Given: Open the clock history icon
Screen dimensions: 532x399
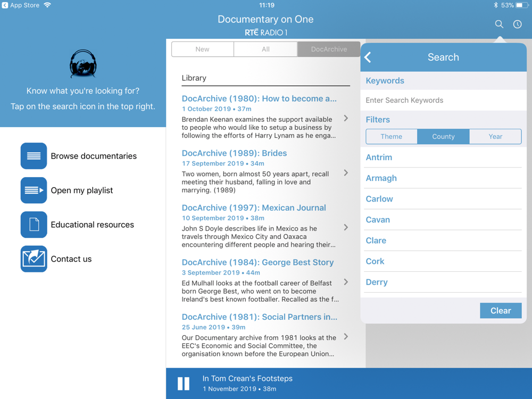Looking at the screenshot, I should [517, 24].
